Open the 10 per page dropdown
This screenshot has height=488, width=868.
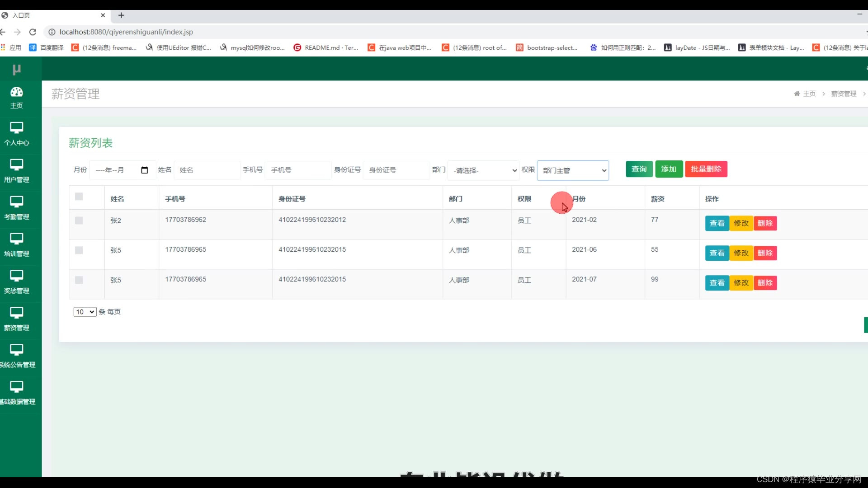[85, 312]
